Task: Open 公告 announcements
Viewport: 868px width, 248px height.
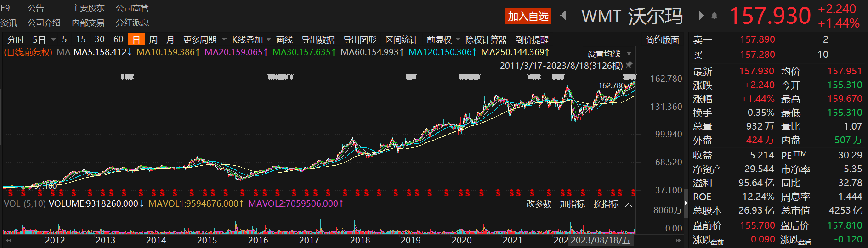Action: tap(36, 8)
